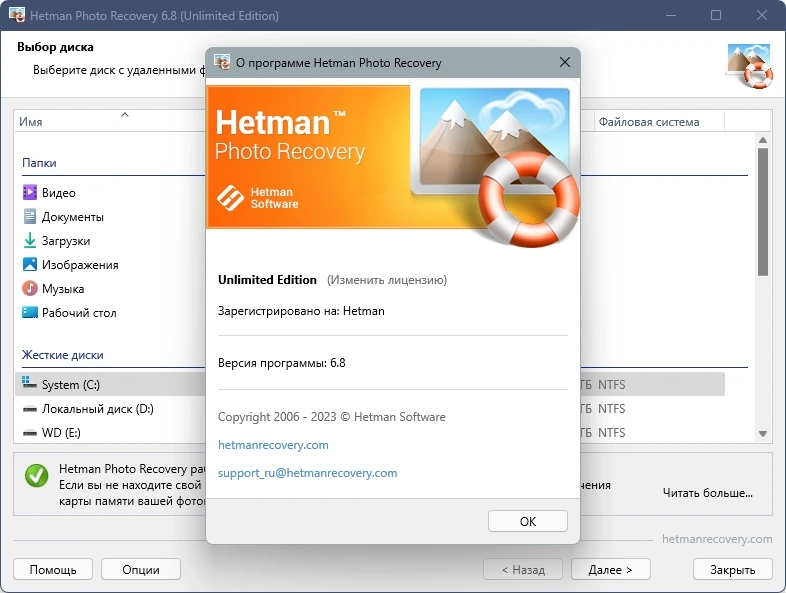The image size is (786, 593).
Task: Click the Файловая система column header
Action: [x=659, y=121]
